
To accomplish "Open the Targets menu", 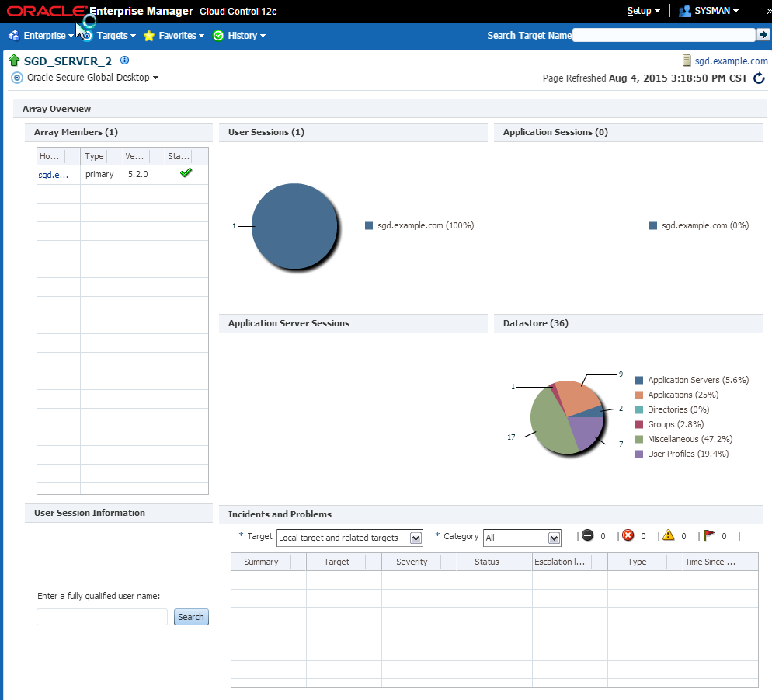I will tap(116, 36).
